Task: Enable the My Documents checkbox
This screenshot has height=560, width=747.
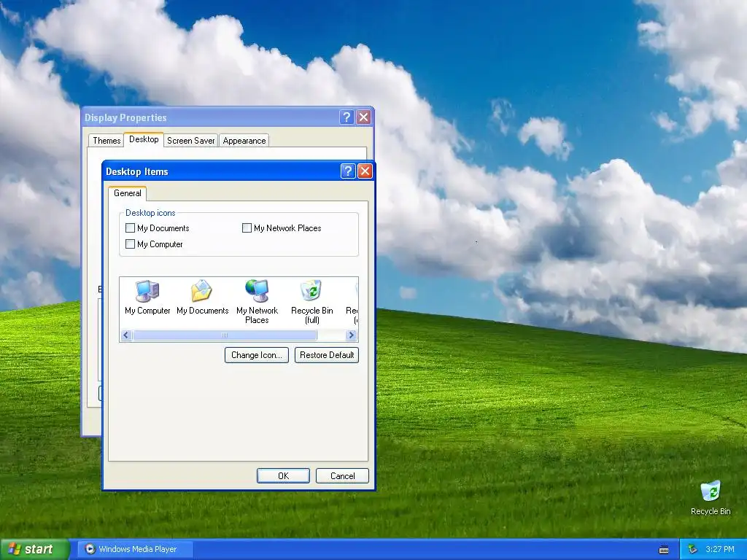Action: pos(130,228)
